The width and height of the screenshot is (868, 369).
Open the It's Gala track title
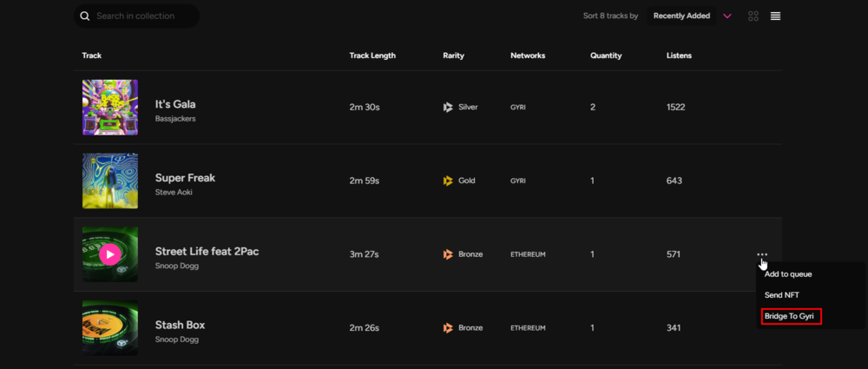click(175, 104)
